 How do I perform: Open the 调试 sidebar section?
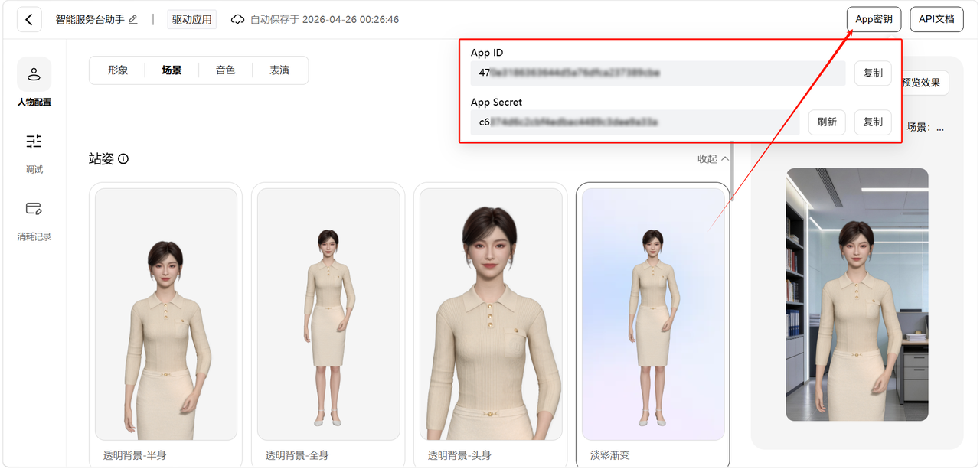(x=34, y=152)
